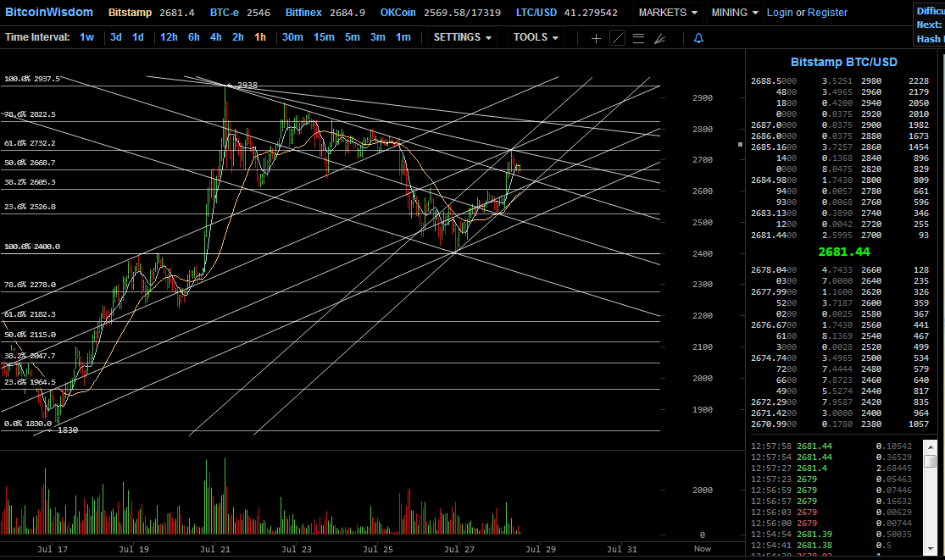Click the Jul 21 date on time axis

pyautogui.click(x=215, y=549)
